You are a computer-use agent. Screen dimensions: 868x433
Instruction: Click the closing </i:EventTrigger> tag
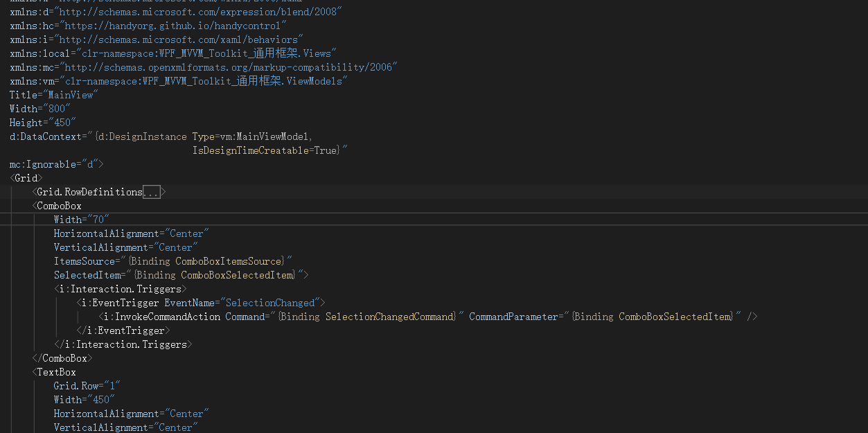click(123, 330)
